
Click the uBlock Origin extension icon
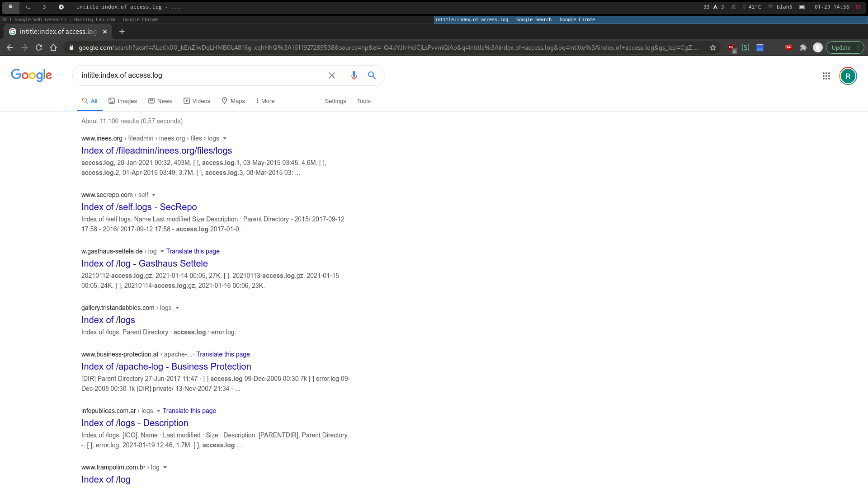click(731, 47)
